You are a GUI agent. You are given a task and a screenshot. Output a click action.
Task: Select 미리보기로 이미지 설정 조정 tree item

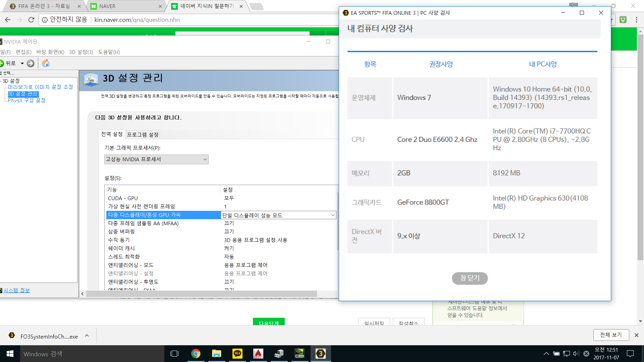[41, 87]
